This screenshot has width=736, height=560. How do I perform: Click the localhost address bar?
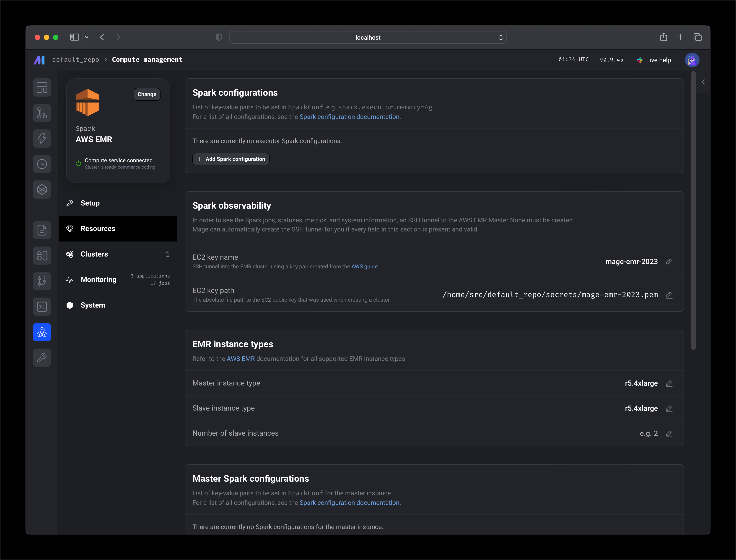pyautogui.click(x=368, y=37)
